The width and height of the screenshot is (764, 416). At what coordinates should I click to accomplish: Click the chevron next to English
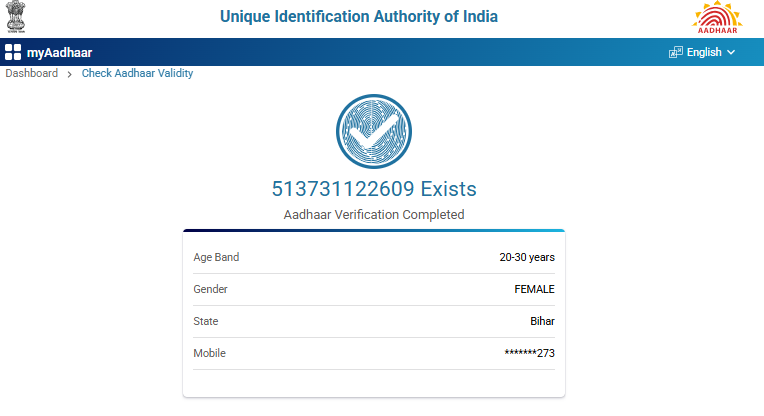(x=731, y=52)
